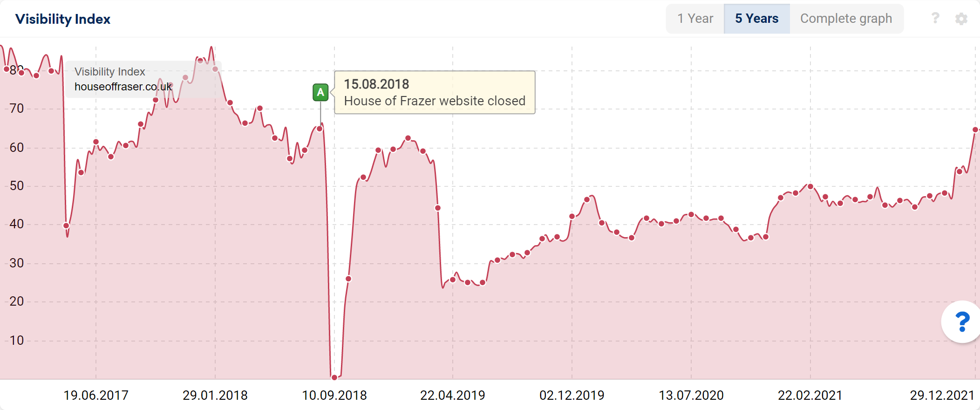980x410 pixels.
Task: Click the 13.07.2020 axis date
Action: click(691, 396)
